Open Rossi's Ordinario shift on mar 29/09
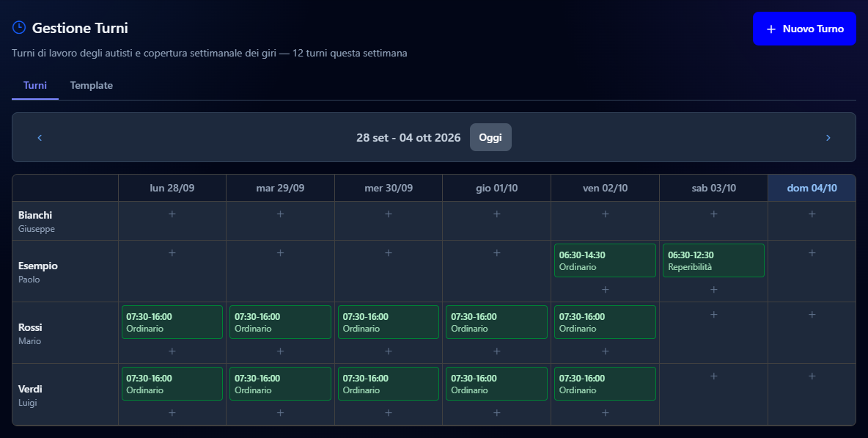This screenshot has height=438, width=868. 280,322
